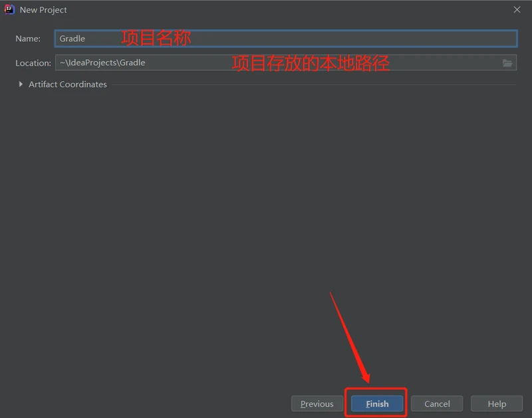Screen dimensions: 532x418
Task: Click the "Name:" field label
Action: point(28,39)
